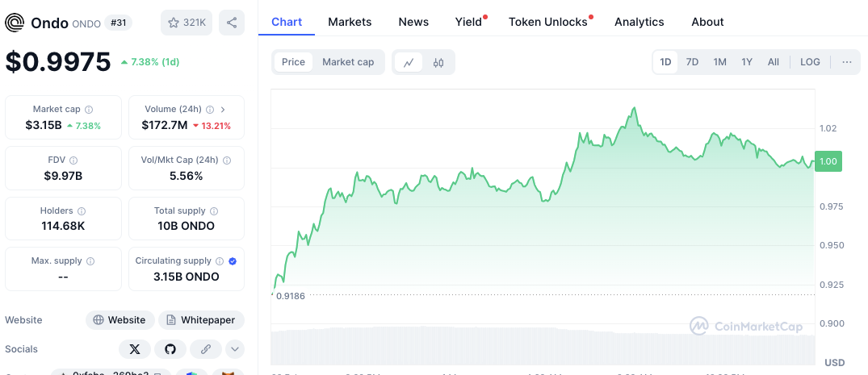Click the $0.9975 price text
The height and width of the screenshot is (375, 868).
[x=58, y=61]
